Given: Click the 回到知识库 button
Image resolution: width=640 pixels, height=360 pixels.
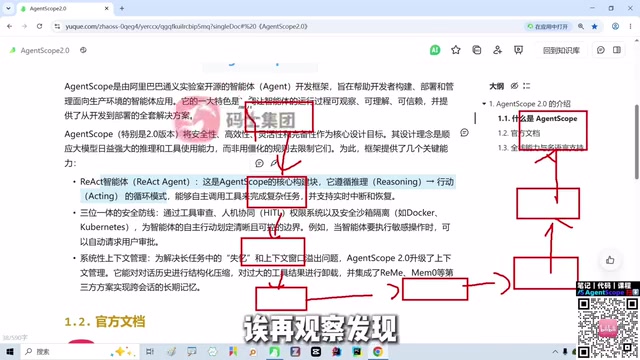Looking at the screenshot, I should [x=561, y=50].
